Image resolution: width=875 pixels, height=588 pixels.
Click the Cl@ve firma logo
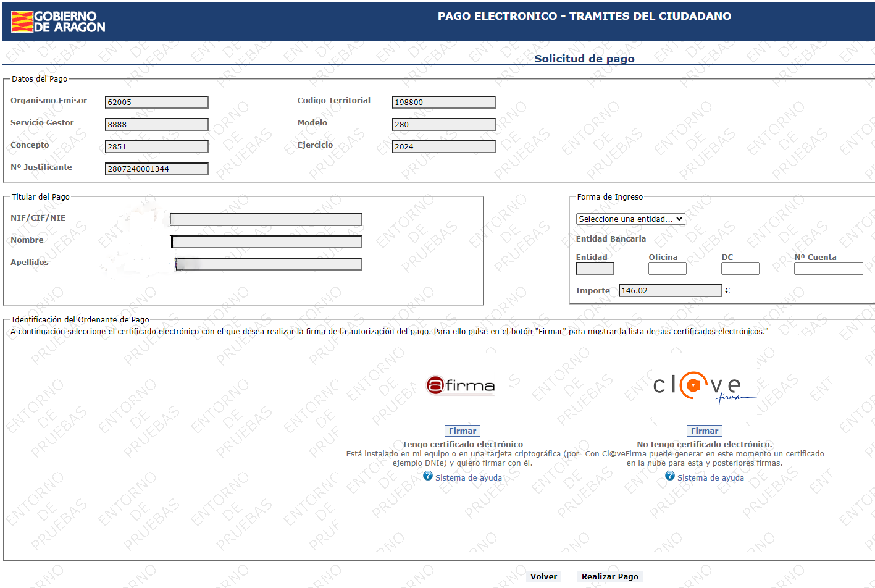pyautogui.click(x=703, y=387)
